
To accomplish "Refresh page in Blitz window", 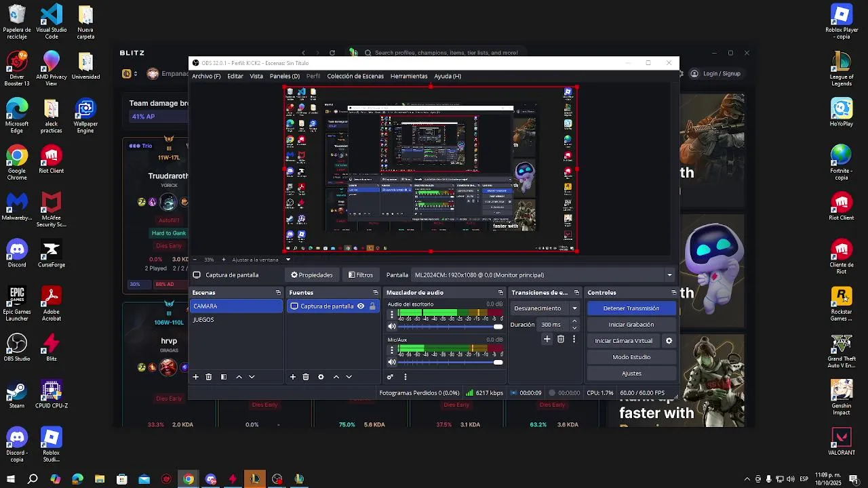I will 332,53.
